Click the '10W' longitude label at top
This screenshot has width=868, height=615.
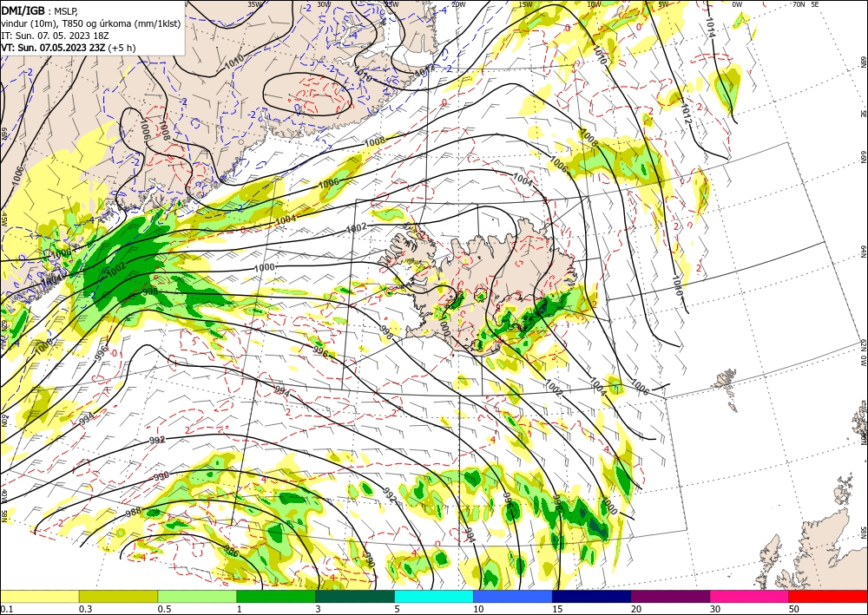click(x=595, y=4)
